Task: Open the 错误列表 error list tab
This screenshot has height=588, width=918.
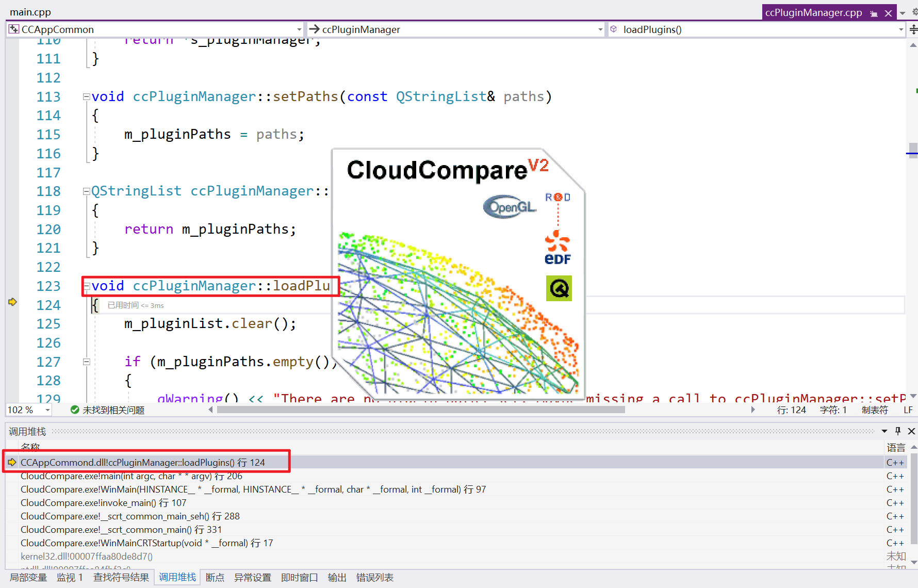Action: 375,578
